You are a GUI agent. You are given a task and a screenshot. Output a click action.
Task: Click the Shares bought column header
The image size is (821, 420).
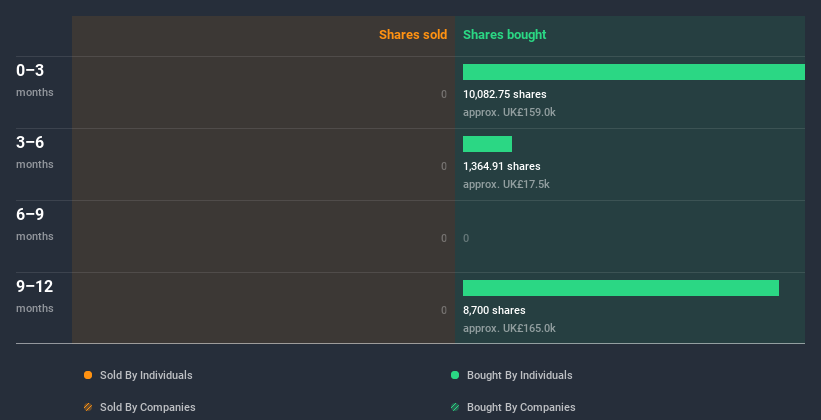coord(505,35)
